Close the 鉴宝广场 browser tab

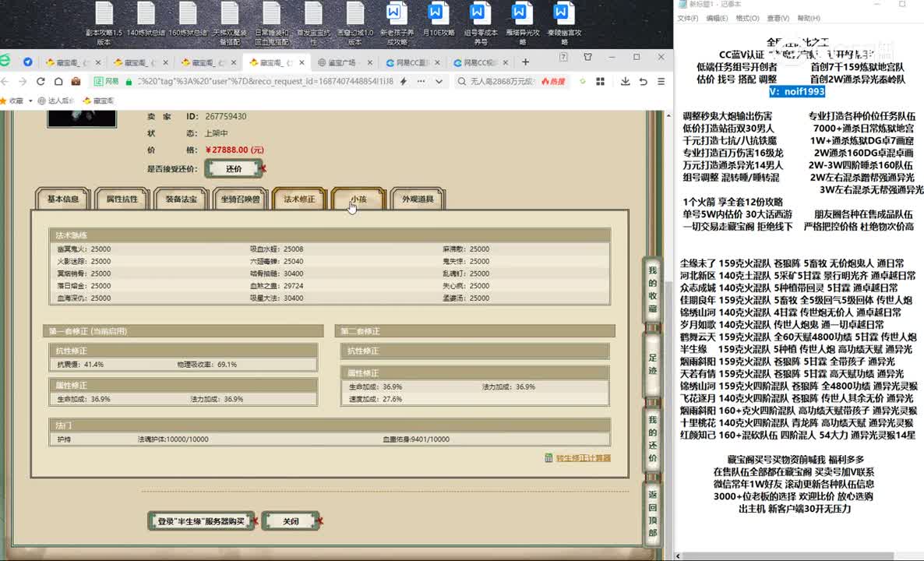[x=369, y=62]
